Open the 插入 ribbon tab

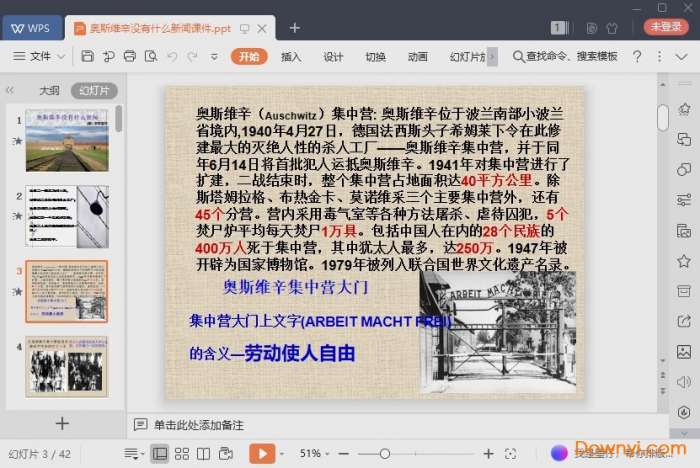pyautogui.click(x=291, y=57)
